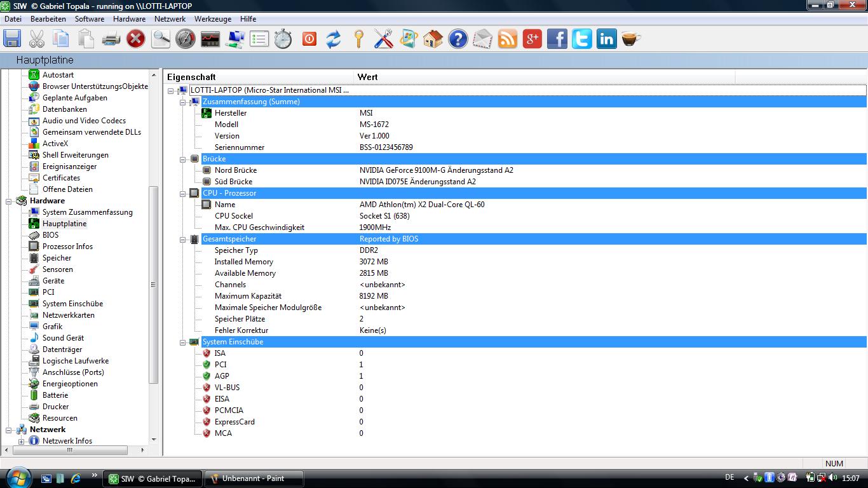The image size is (868, 488).
Task: Click the Wert column header
Action: point(545,77)
